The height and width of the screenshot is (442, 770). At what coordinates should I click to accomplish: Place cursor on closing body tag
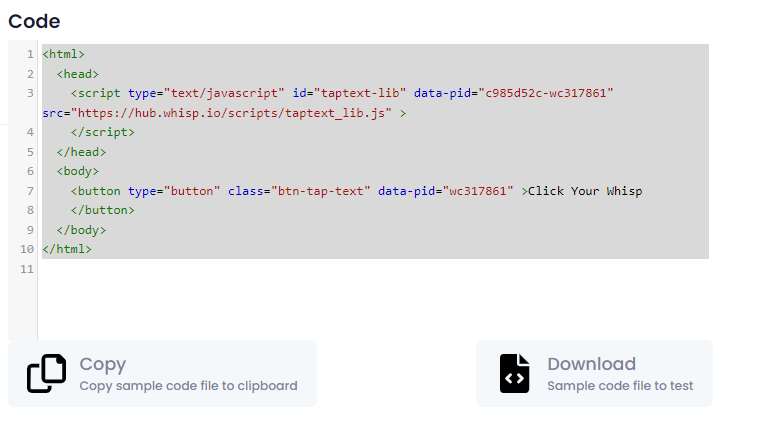tap(81, 230)
